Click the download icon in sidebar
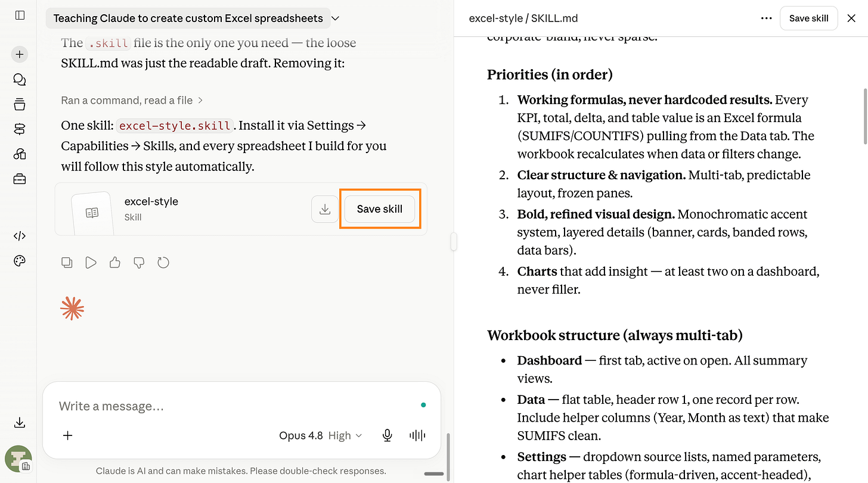This screenshot has height=483, width=868. (x=20, y=423)
